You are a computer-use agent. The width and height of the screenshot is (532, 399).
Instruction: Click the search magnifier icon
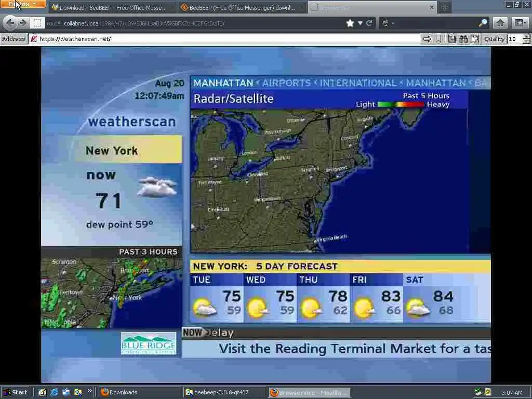(483, 23)
